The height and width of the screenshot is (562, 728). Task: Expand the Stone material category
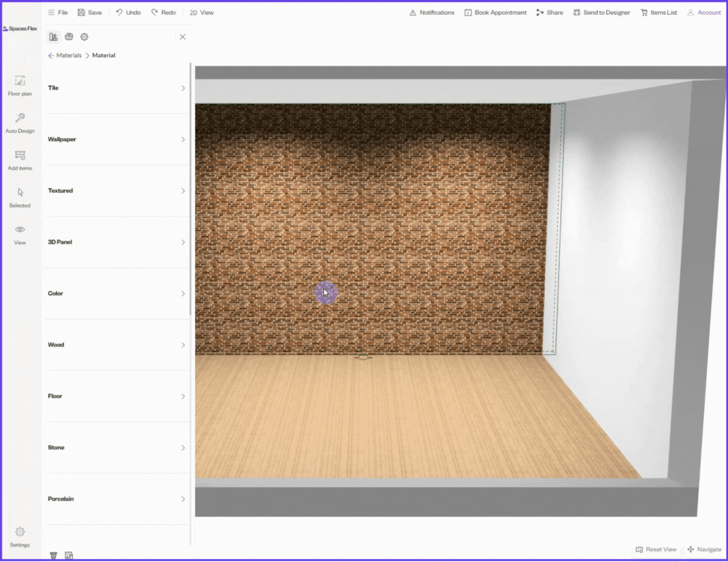[116, 448]
